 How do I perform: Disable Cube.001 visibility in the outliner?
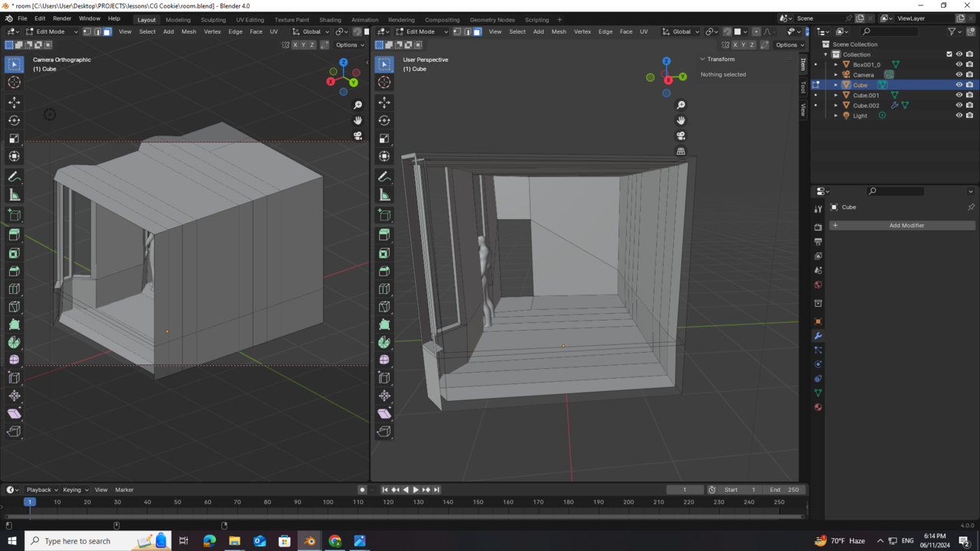pos(959,95)
